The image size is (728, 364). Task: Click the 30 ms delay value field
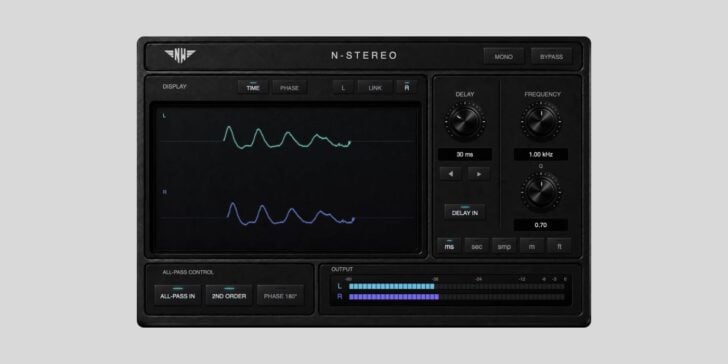[465, 155]
